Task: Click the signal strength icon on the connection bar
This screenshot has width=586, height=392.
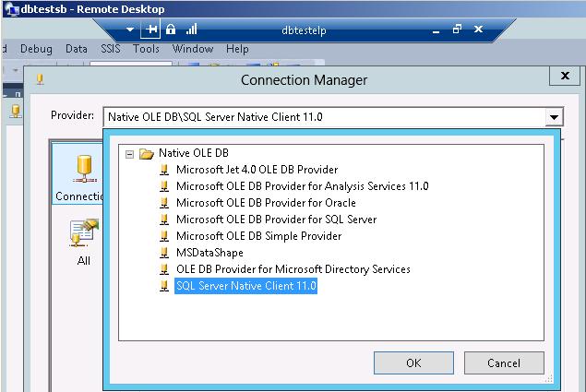Action: [192, 30]
